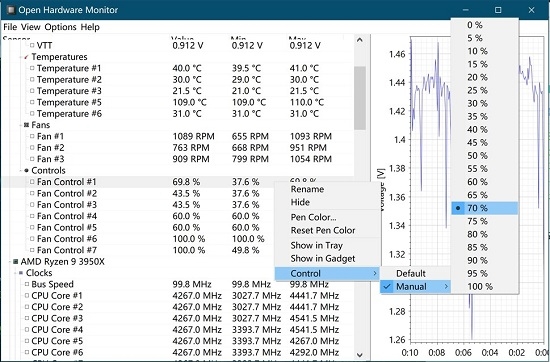Check the Temperature #5 plot checkbox

click(x=32, y=102)
